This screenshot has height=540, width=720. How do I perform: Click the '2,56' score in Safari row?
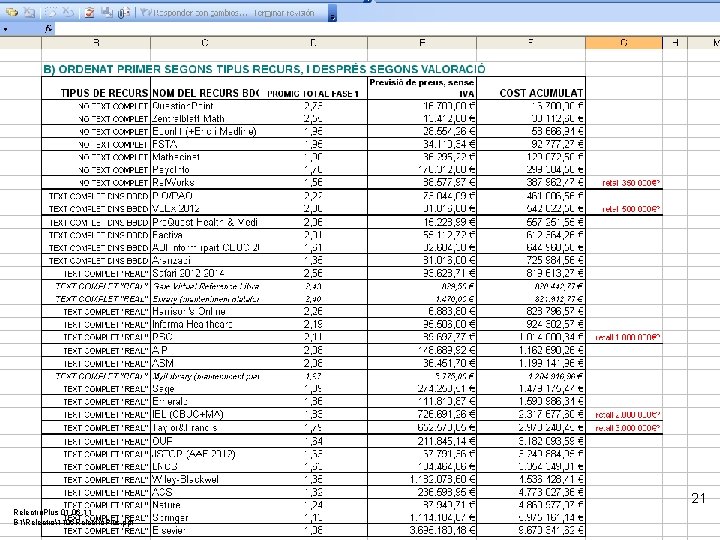pos(313,273)
